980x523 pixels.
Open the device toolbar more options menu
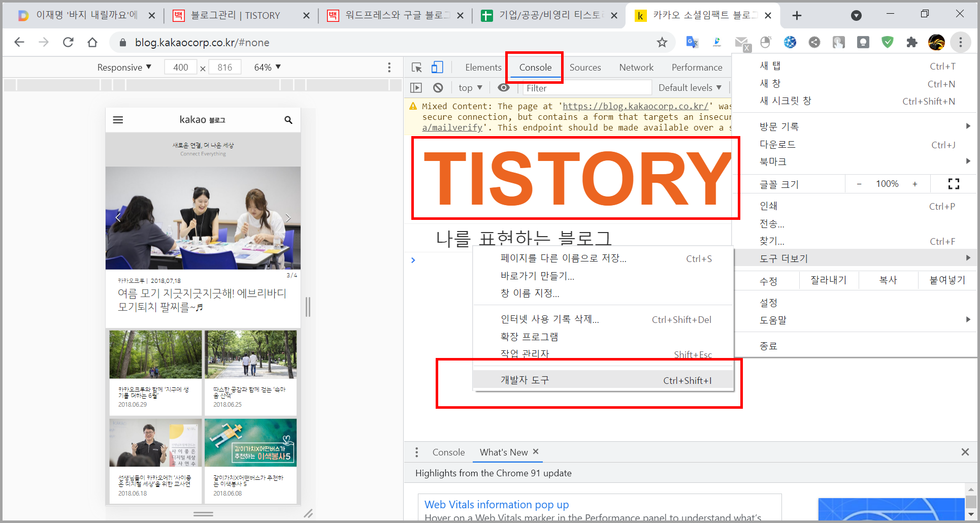[x=389, y=68]
